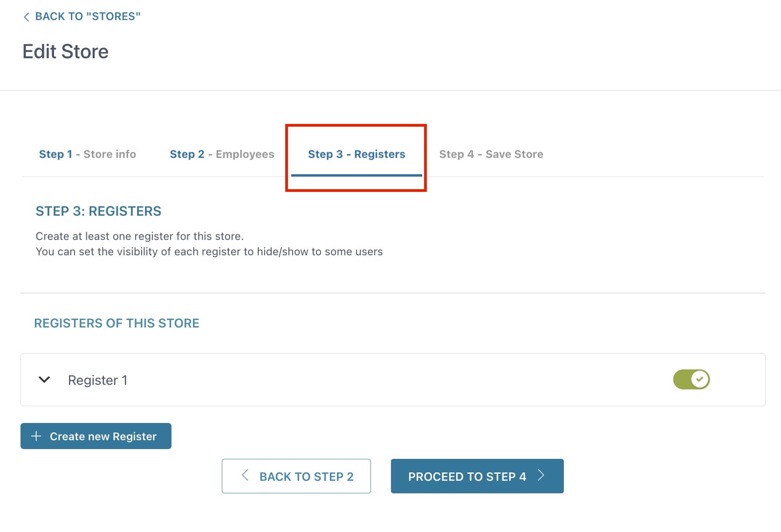Switch to Step 2 - Employees tab
This screenshot has width=781, height=532.
point(222,154)
